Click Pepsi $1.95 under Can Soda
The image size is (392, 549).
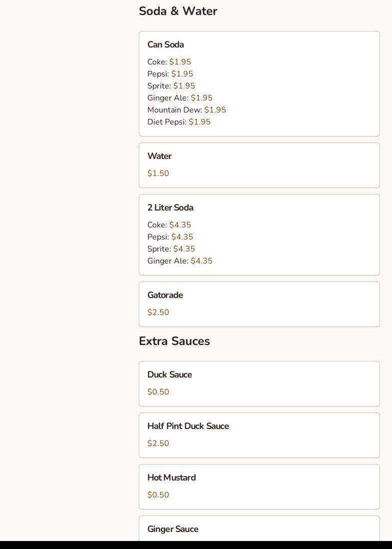pyautogui.click(x=170, y=74)
